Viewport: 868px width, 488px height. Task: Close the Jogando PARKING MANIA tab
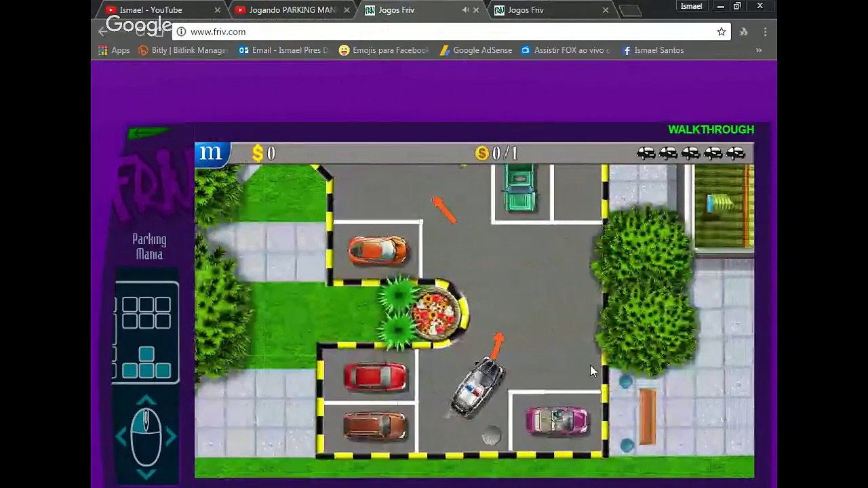pyautogui.click(x=347, y=10)
